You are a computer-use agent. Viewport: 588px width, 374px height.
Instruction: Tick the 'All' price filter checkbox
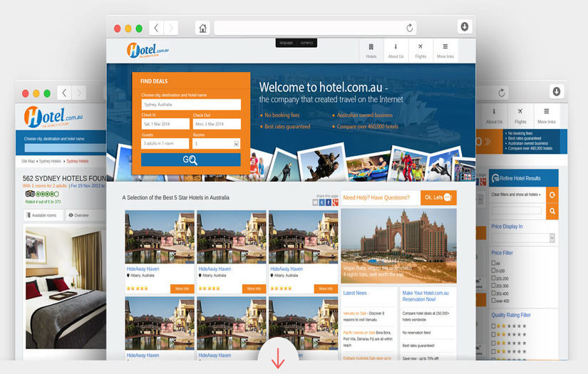pos(493,263)
